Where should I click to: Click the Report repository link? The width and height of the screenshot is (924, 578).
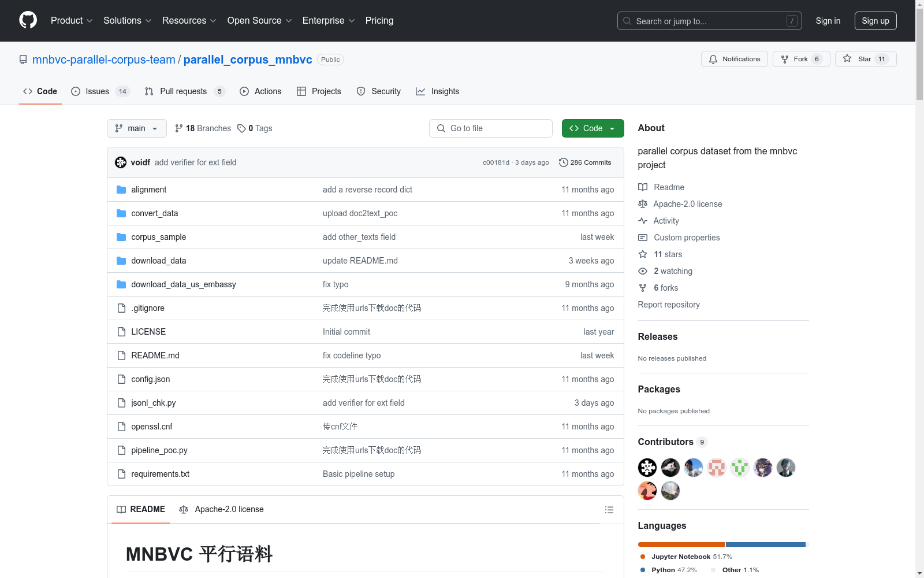pos(669,305)
